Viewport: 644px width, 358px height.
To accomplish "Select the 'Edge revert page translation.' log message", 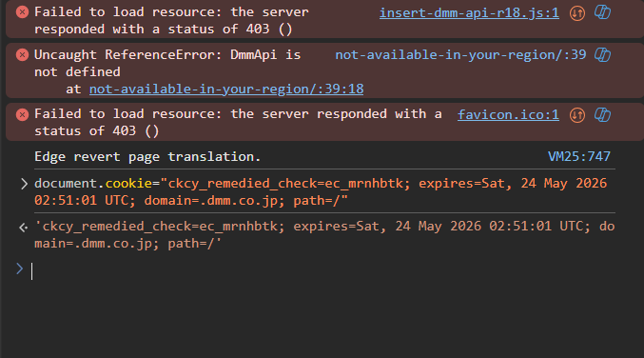I will pos(147,156).
